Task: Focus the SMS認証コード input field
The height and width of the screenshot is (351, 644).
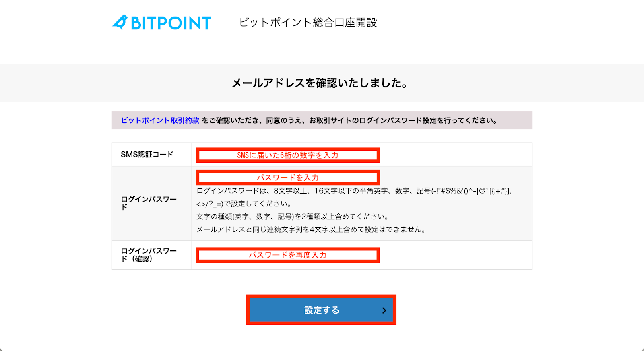Action: 288,155
